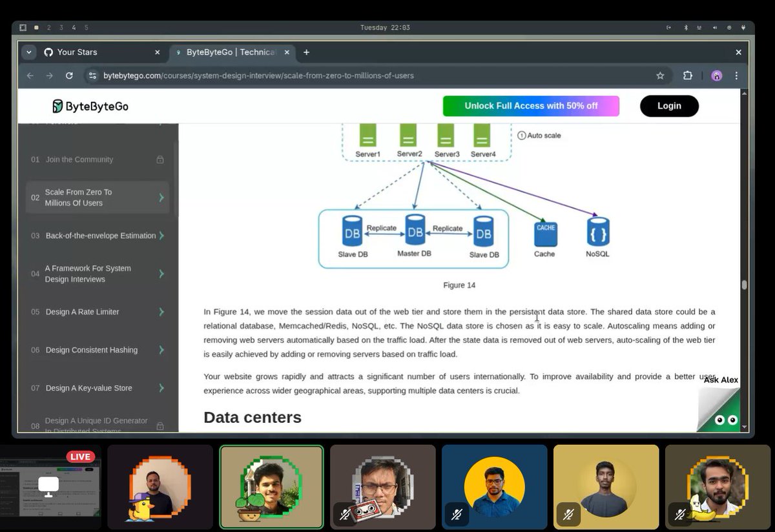Click the Unlock Full Access with 50% off button
This screenshot has height=532, width=775.
[x=531, y=105]
